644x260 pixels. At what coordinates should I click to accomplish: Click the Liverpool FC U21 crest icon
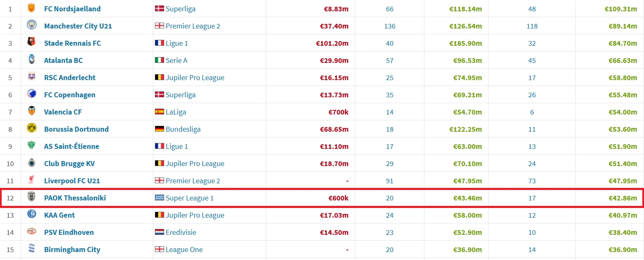pyautogui.click(x=31, y=180)
